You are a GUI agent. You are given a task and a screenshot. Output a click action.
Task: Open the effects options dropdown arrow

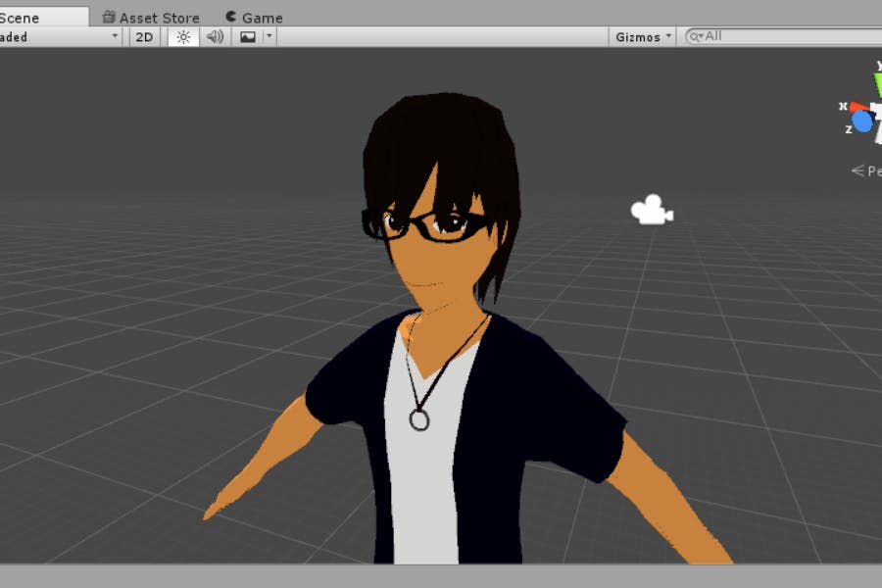[269, 36]
